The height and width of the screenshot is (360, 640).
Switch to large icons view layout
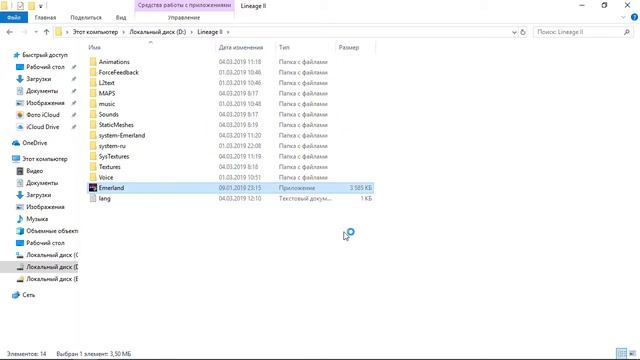pos(632,353)
